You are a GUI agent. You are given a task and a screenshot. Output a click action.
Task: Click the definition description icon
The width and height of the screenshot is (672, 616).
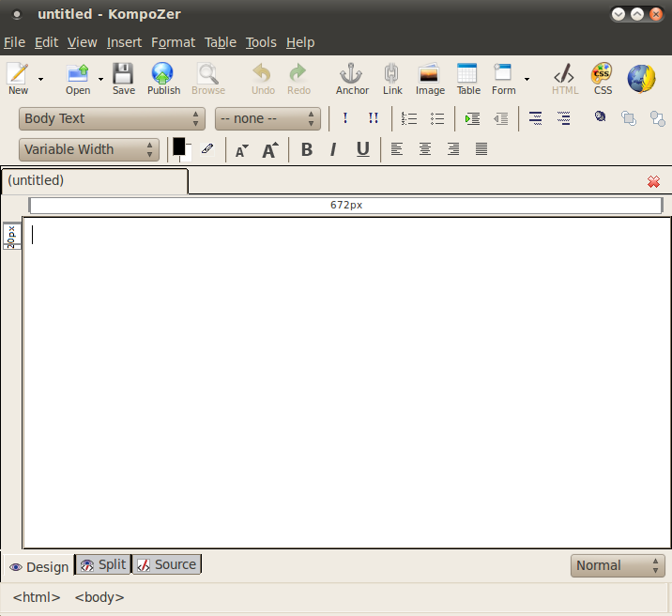tap(563, 118)
